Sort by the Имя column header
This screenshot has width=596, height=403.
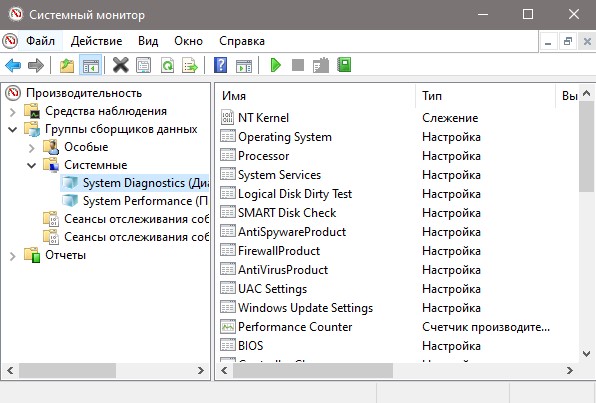(315, 96)
